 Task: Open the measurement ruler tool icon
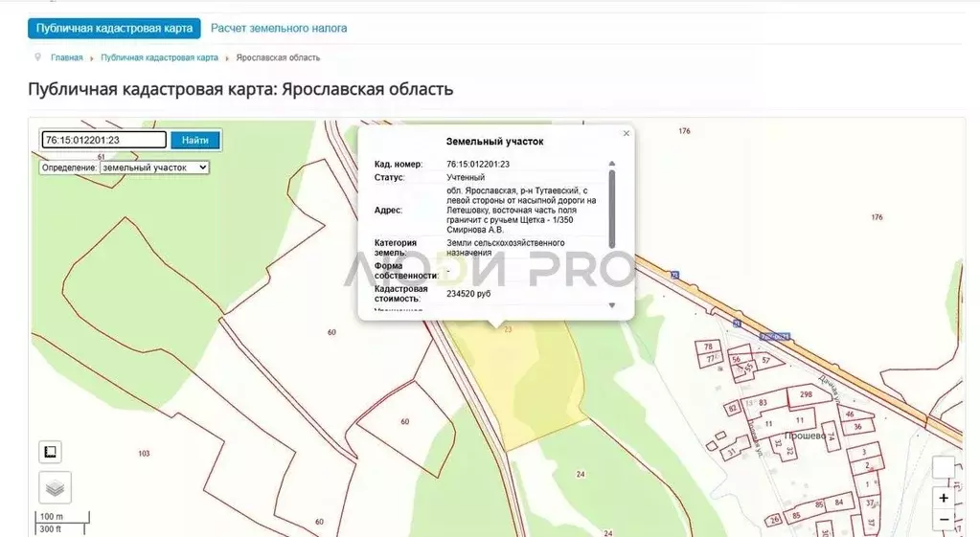coord(51,452)
